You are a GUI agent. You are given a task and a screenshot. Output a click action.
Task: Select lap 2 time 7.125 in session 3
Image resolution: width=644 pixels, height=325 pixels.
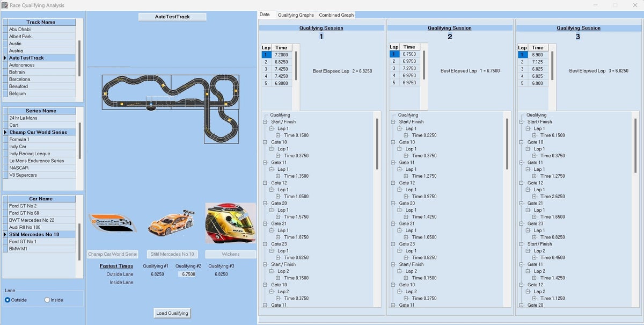(x=538, y=62)
